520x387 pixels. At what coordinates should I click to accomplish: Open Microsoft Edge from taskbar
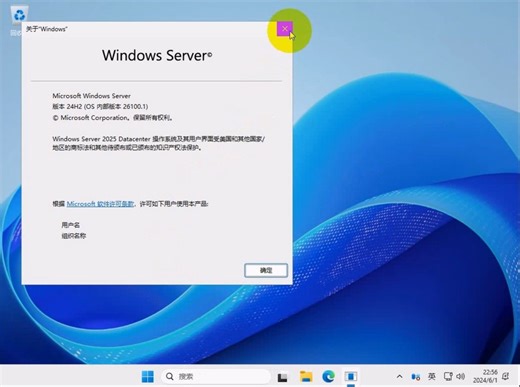(x=328, y=377)
